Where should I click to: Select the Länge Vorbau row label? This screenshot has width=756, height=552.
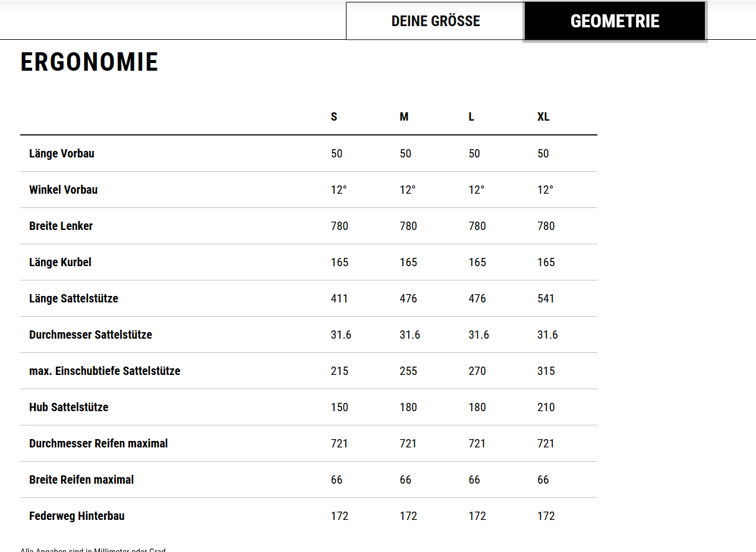tap(62, 153)
